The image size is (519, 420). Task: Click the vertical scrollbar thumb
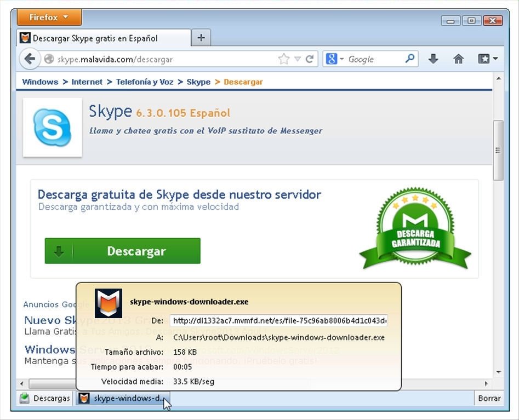[498, 151]
